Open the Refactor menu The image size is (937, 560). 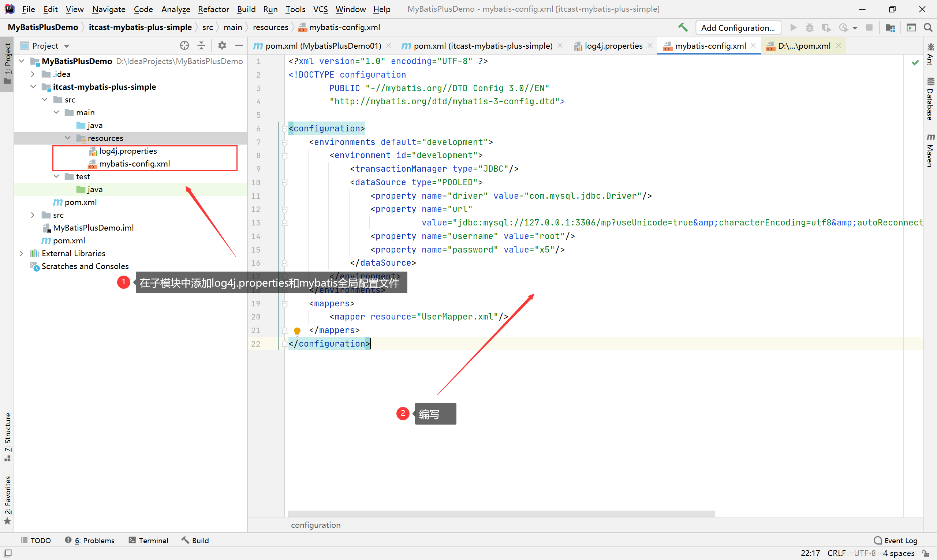(x=213, y=9)
